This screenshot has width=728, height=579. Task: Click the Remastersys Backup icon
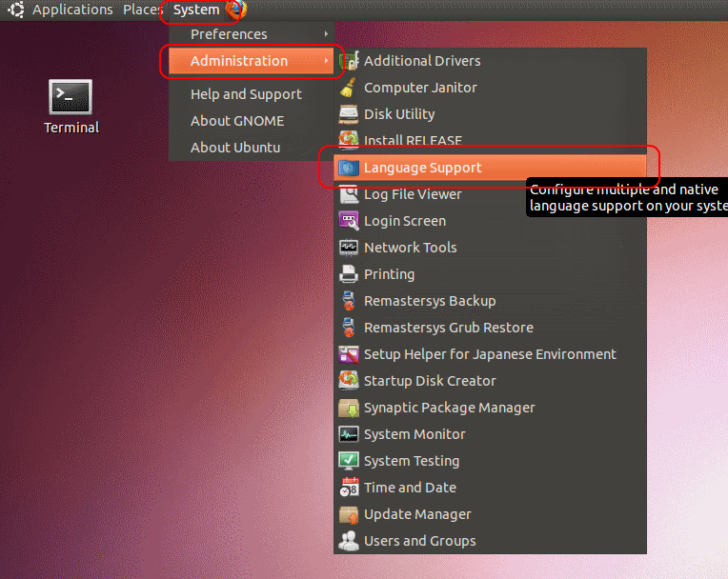(x=348, y=301)
